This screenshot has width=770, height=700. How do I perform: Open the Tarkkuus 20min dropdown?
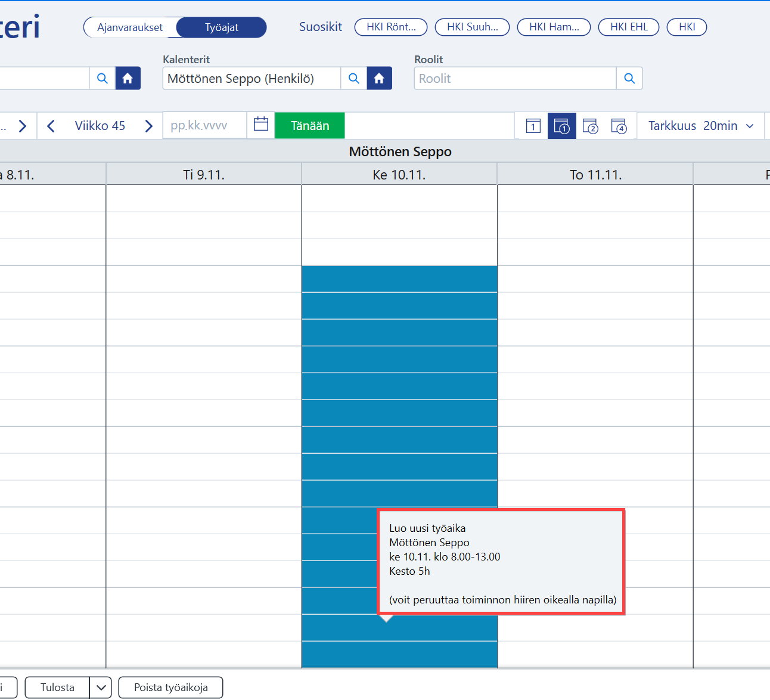pos(701,126)
